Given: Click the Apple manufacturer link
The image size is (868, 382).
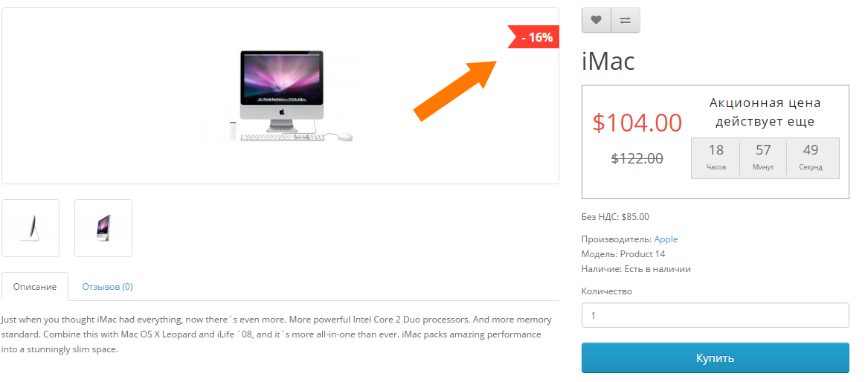Looking at the screenshot, I should (666, 239).
